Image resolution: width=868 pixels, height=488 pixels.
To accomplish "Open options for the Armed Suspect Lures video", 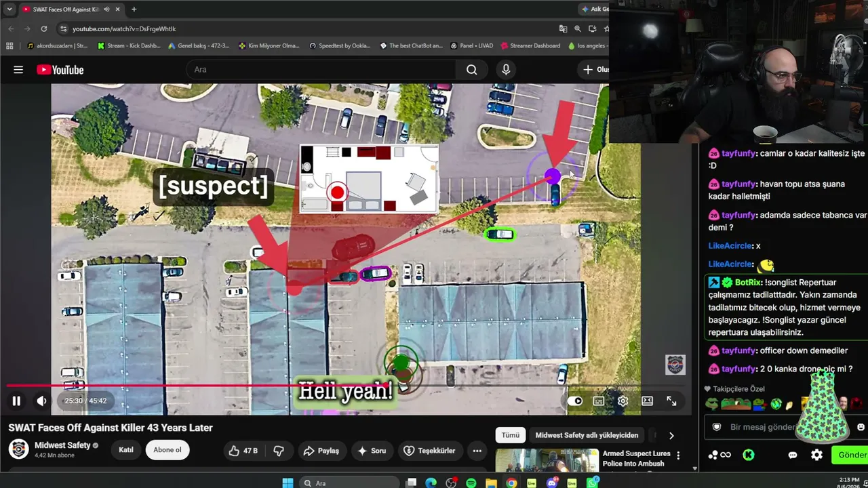I will [x=678, y=455].
